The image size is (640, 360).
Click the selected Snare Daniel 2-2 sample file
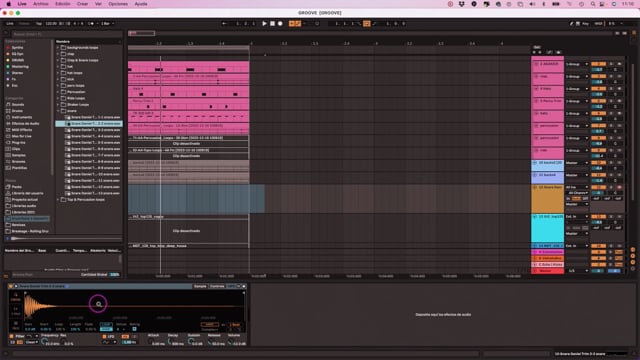(89, 124)
